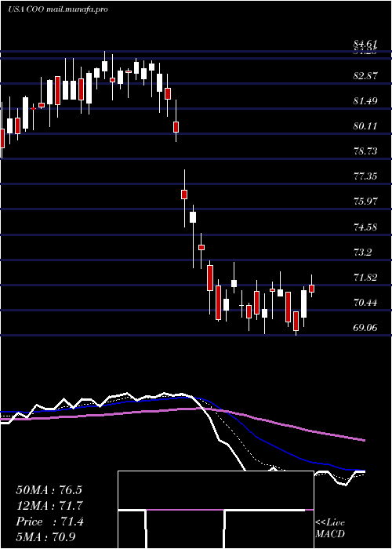Screen dimensions: 392x549
Task: Click the 81.49 price label
Action: pos(365,101)
